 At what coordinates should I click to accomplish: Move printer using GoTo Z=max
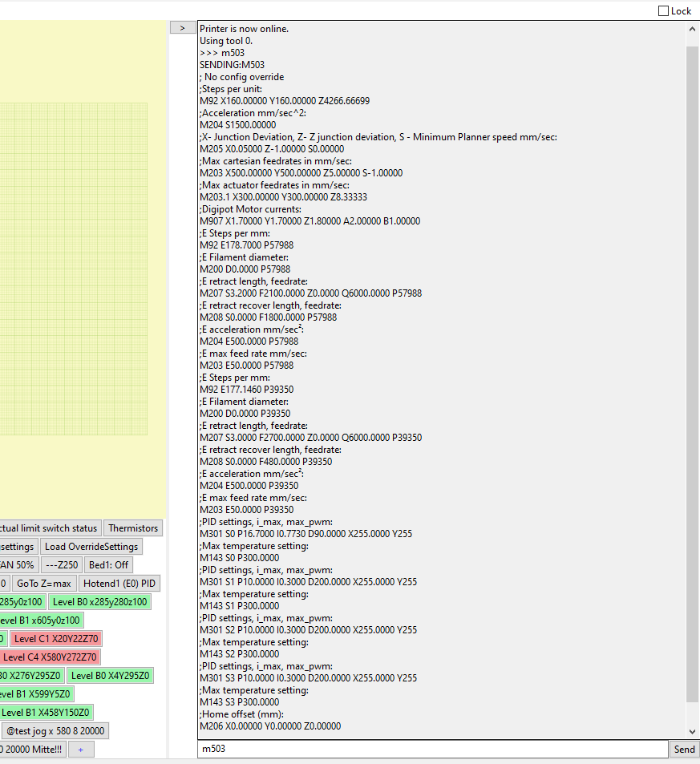coord(43,583)
